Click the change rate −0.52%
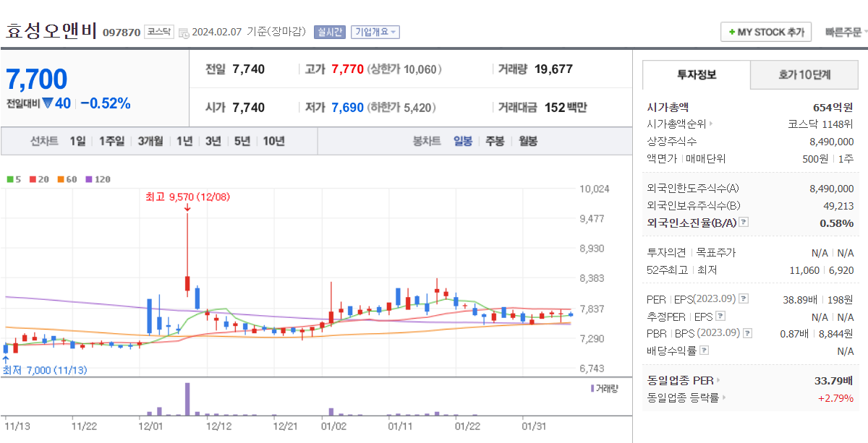This screenshot has width=868, height=443. [x=106, y=103]
